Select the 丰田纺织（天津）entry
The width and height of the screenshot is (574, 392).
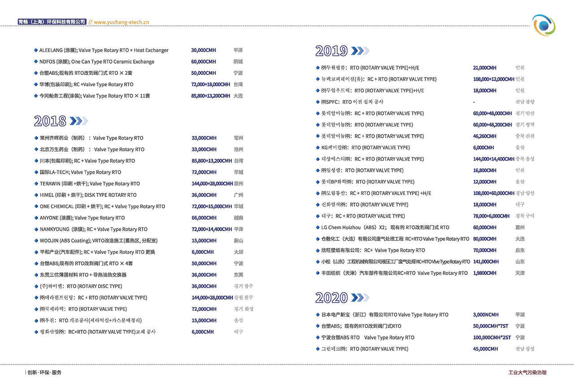392,273
